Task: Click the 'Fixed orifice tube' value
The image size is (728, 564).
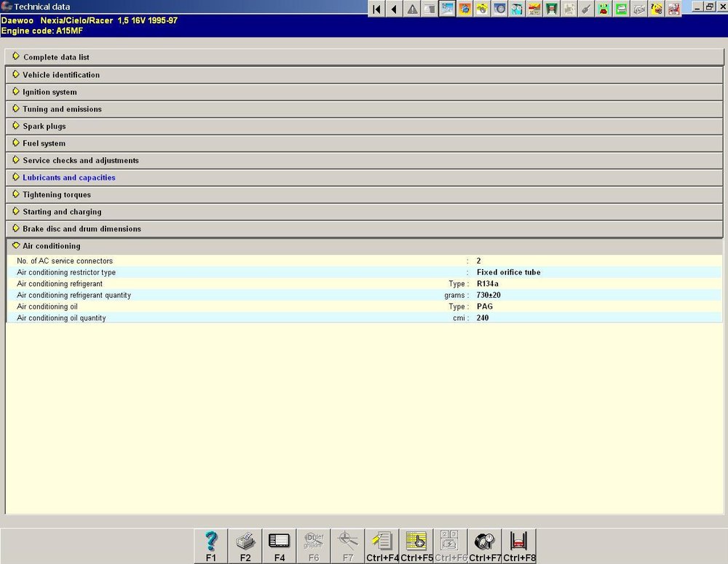Action: click(x=508, y=272)
